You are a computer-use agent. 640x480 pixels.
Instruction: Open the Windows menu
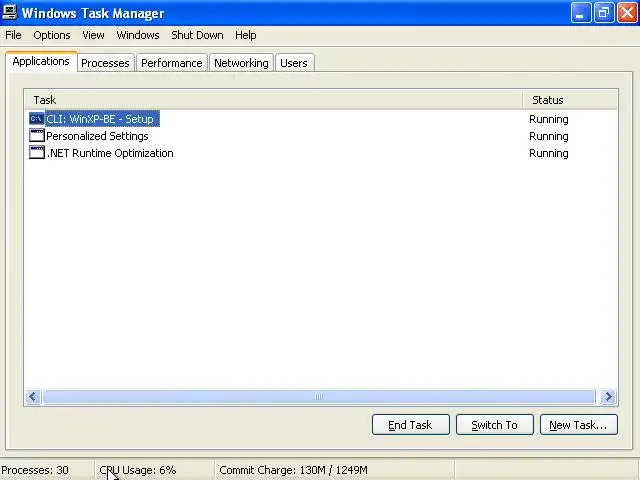point(138,35)
